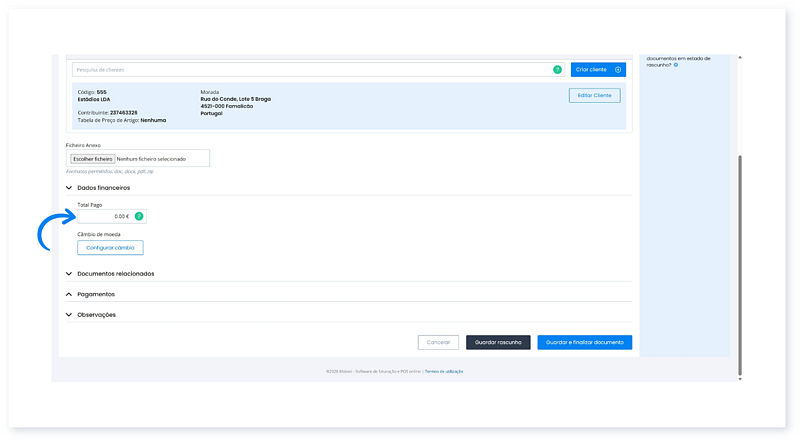The width and height of the screenshot is (800, 442).
Task: Click the green help icon in client search
Action: point(557,70)
